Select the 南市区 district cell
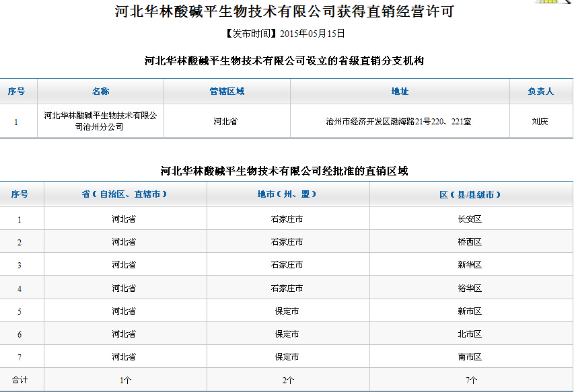This screenshot has height=392, width=574. coord(472,356)
